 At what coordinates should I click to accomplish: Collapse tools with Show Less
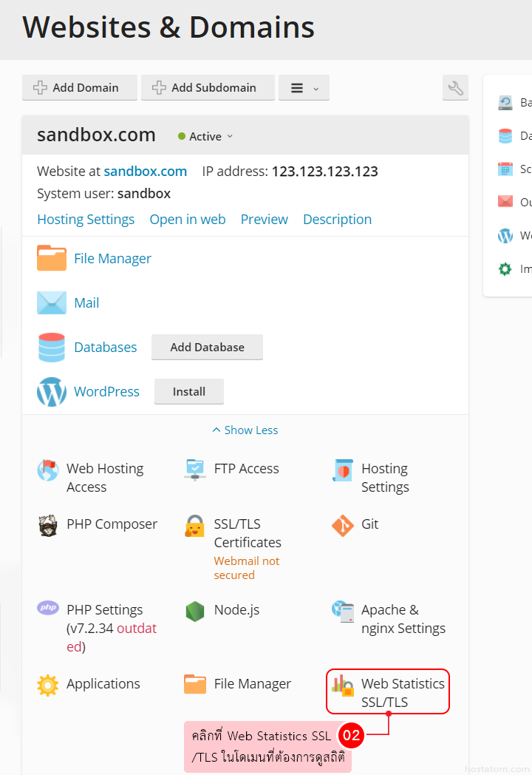tap(245, 430)
